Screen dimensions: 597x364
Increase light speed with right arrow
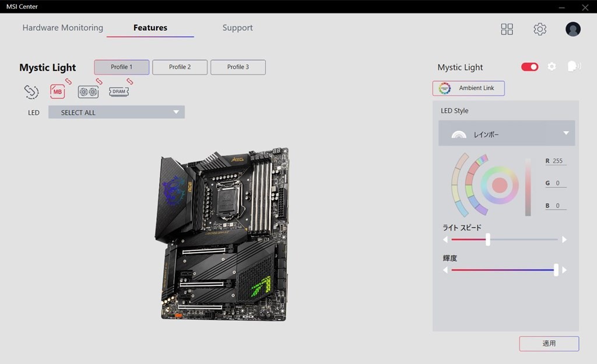pos(564,239)
